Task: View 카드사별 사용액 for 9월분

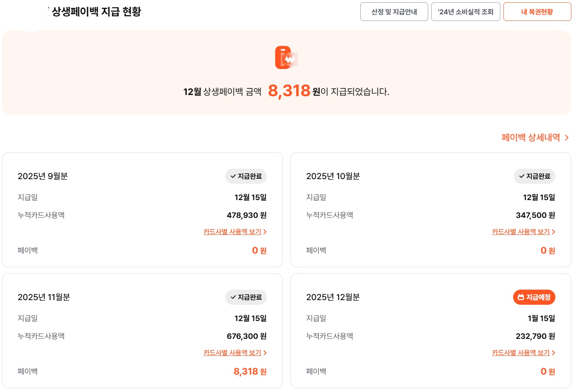Action: coord(232,232)
